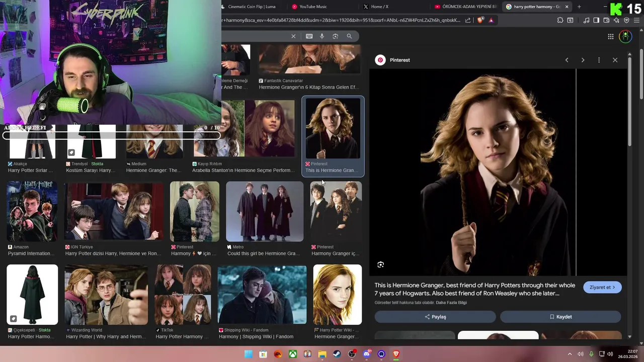Click the share page icon in address bar
The height and width of the screenshot is (362, 644).
(x=468, y=20)
